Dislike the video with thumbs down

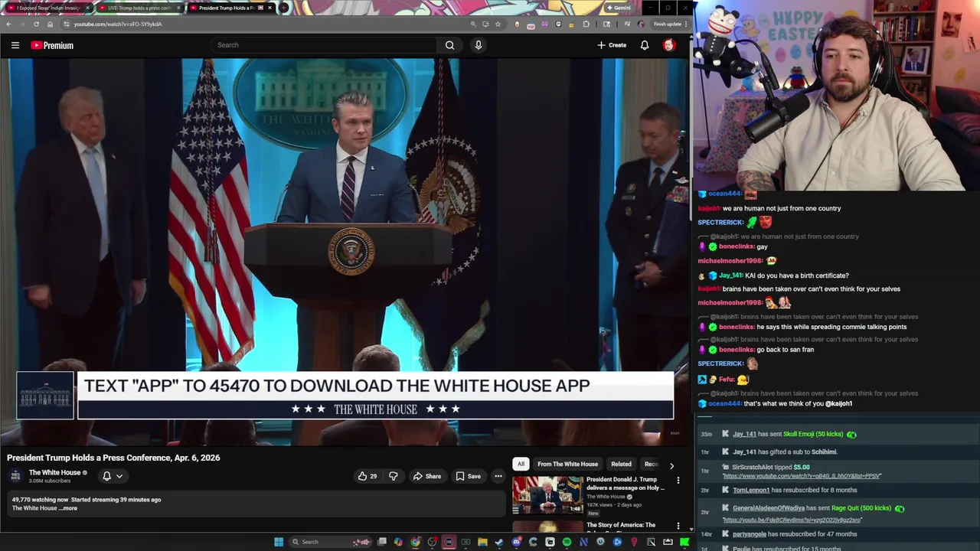394,476
